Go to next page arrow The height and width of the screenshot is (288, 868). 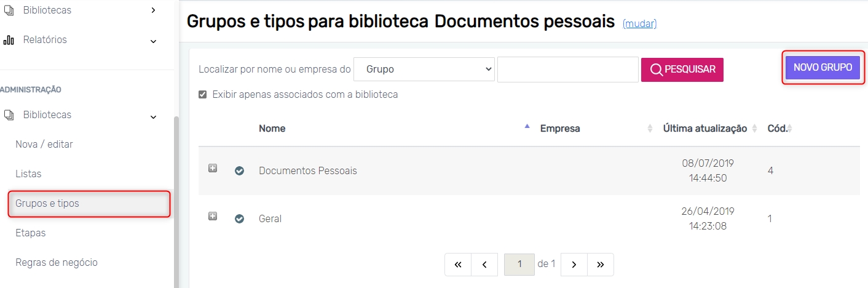coord(574,265)
